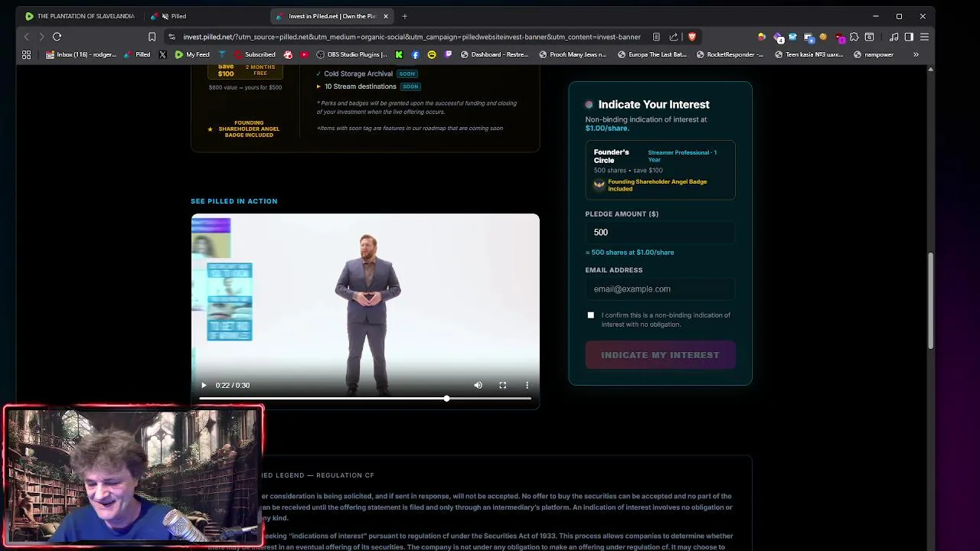Click the 'Cold Storage Archival' feature text

pos(358,73)
